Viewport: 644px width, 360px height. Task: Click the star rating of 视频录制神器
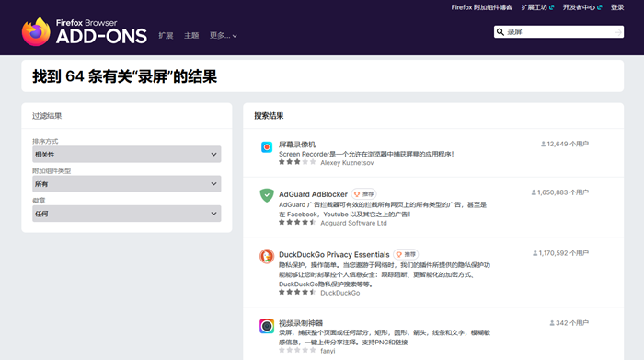(297, 350)
